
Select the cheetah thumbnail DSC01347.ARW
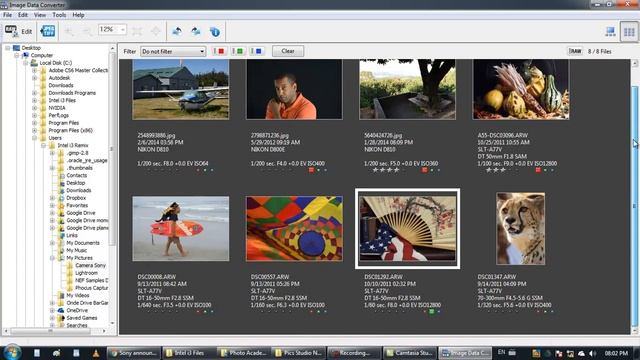click(520, 229)
